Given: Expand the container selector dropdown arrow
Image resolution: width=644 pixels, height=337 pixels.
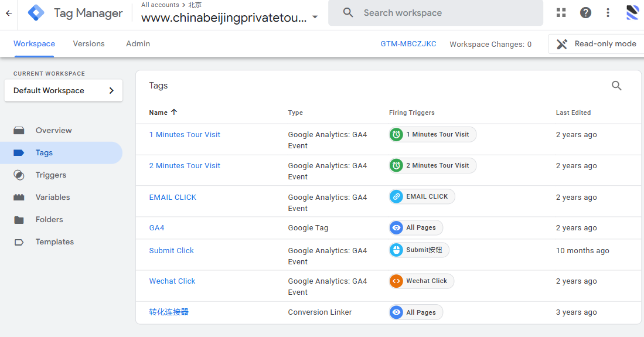Looking at the screenshot, I should [315, 18].
